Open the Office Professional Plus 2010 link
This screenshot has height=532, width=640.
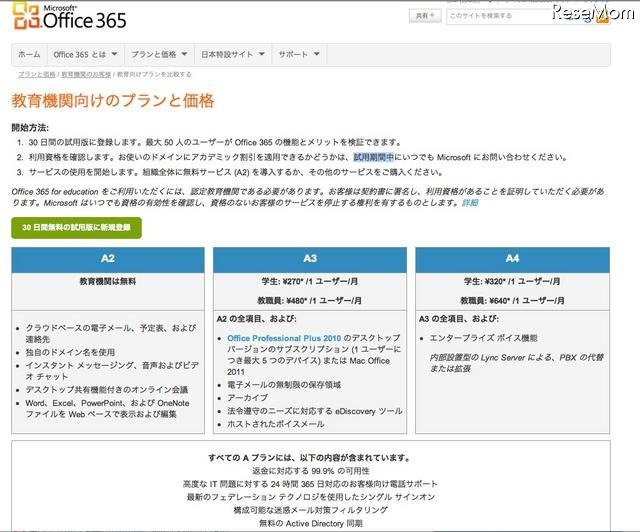coord(284,338)
